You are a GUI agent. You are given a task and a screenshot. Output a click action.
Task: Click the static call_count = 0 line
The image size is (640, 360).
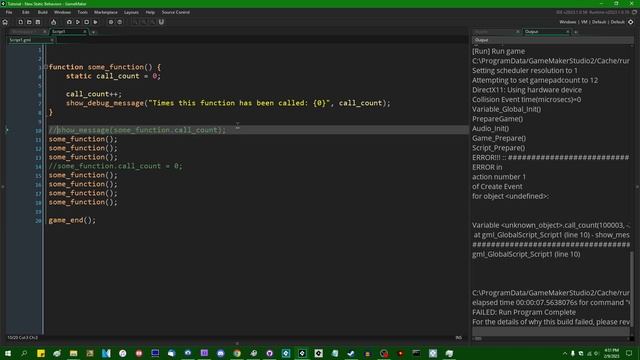(x=113, y=76)
